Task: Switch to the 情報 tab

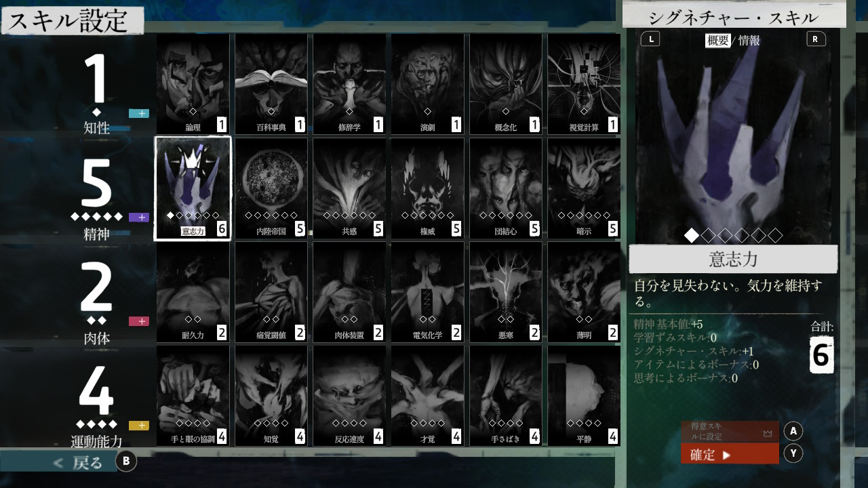Action: point(749,41)
